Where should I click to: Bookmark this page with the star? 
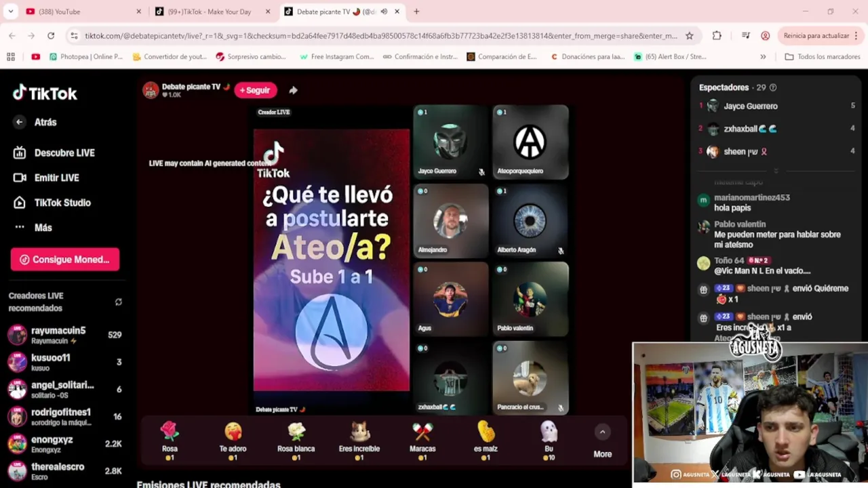(690, 35)
